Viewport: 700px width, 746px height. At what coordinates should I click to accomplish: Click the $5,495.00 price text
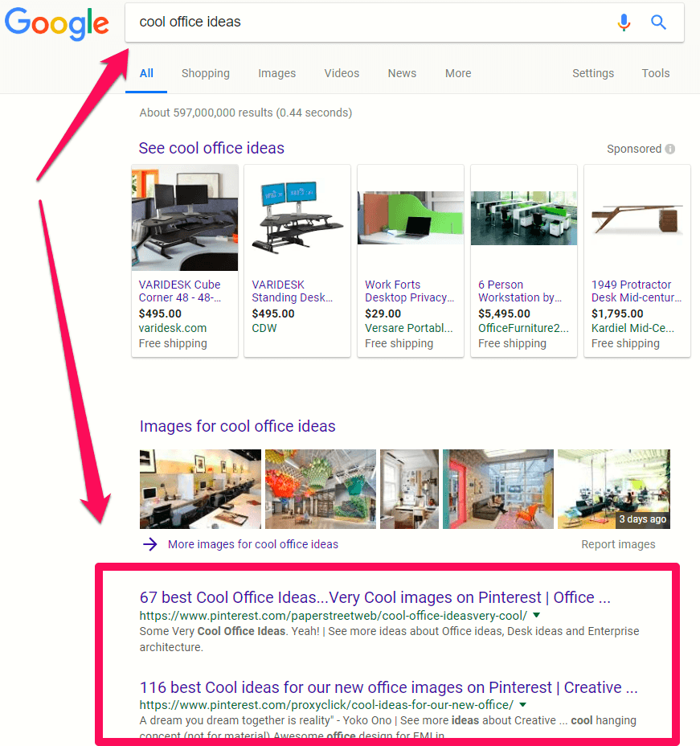click(504, 314)
